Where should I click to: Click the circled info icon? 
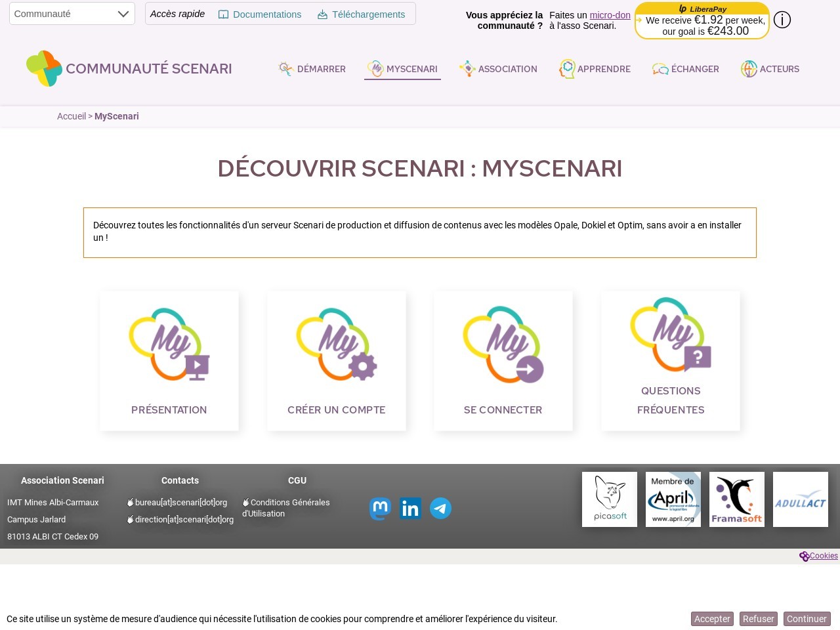(x=782, y=20)
